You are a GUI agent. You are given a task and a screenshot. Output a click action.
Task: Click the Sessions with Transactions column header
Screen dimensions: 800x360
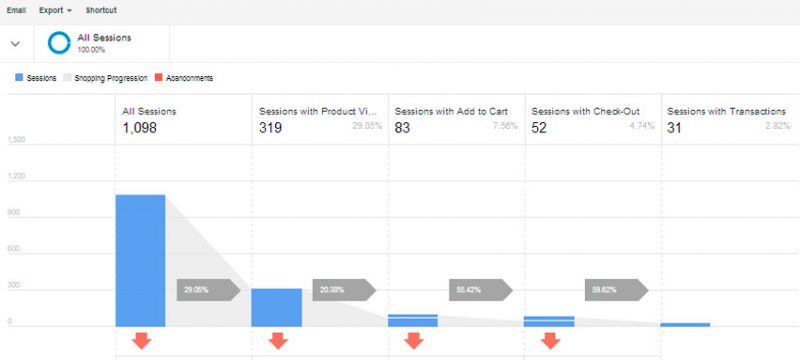727,111
